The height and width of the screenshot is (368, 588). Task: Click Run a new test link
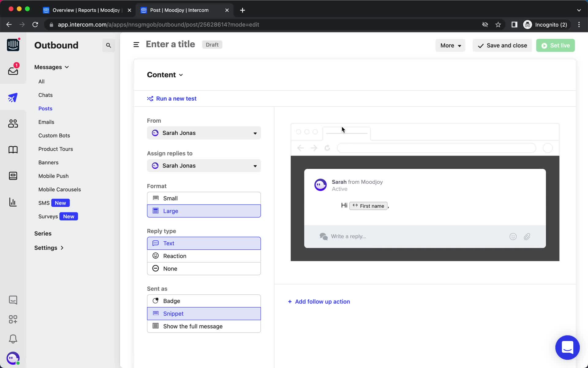172,98
